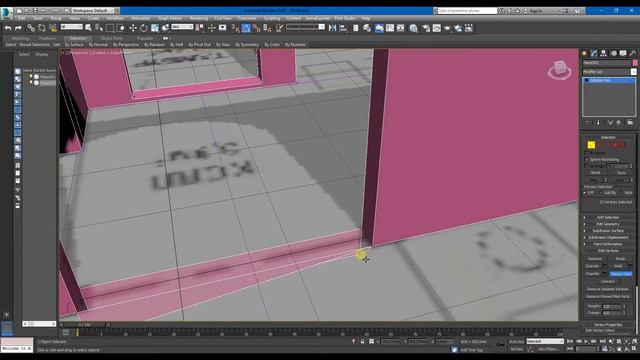
Task: Click the Remove Isolated Vertices button
Action: pyautogui.click(x=607, y=289)
